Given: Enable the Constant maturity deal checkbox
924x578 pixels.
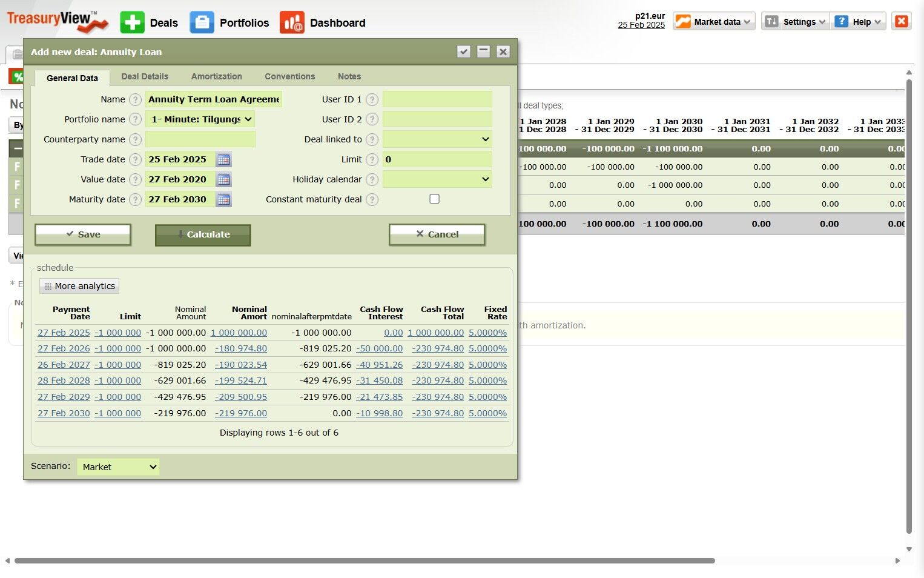Looking at the screenshot, I should [x=434, y=199].
